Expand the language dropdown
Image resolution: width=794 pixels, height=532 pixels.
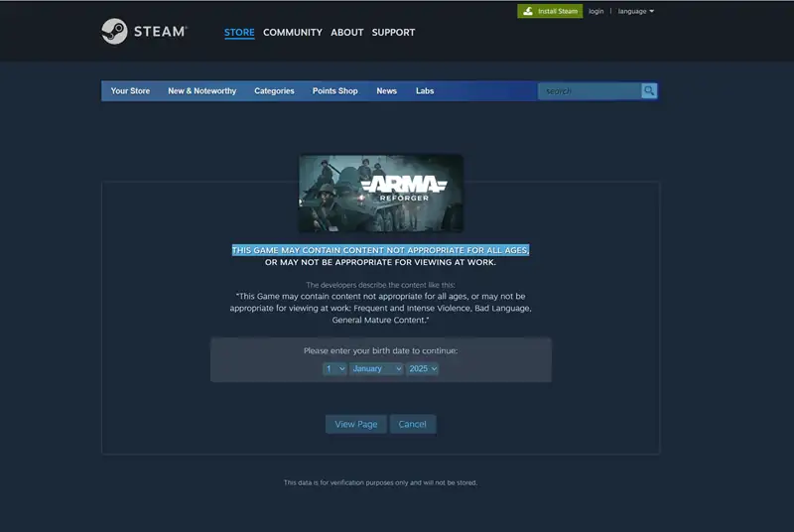tap(635, 11)
